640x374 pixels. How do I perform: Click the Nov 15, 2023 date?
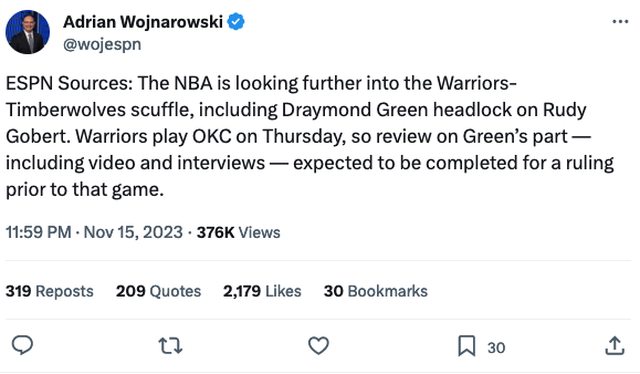(133, 232)
